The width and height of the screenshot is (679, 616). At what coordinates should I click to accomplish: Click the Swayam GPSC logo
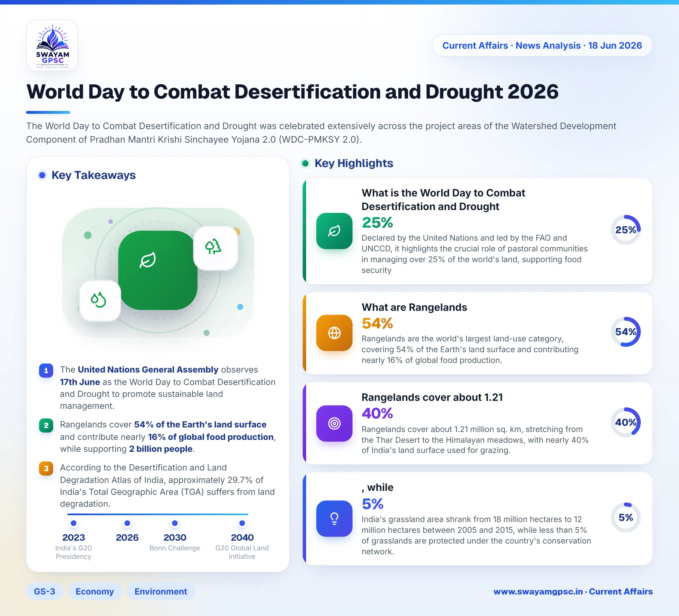pos(52,45)
